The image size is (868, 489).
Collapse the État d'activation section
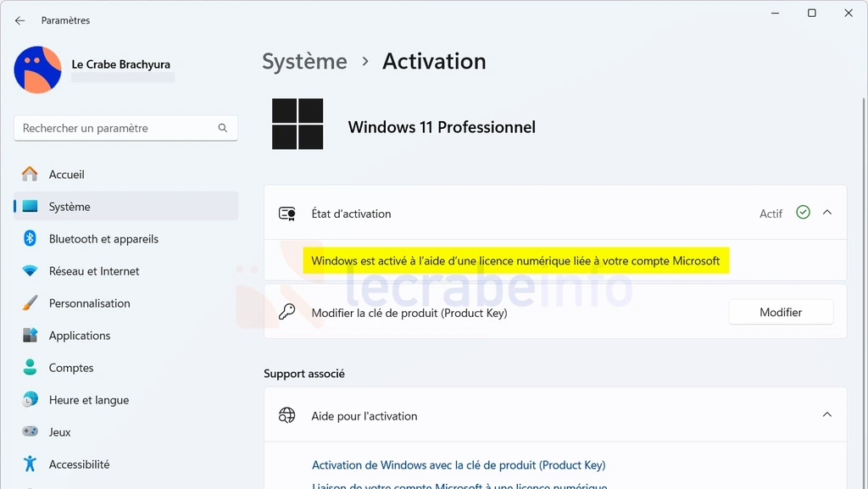pyautogui.click(x=827, y=213)
